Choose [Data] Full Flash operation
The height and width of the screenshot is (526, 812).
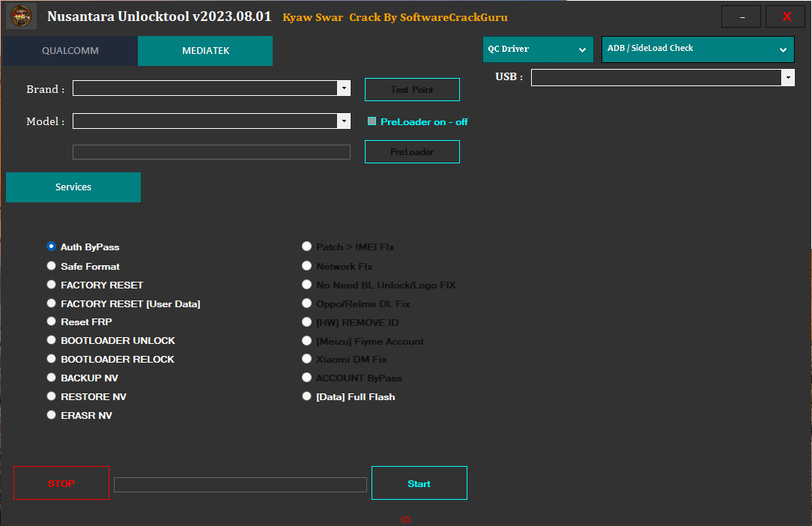306,396
